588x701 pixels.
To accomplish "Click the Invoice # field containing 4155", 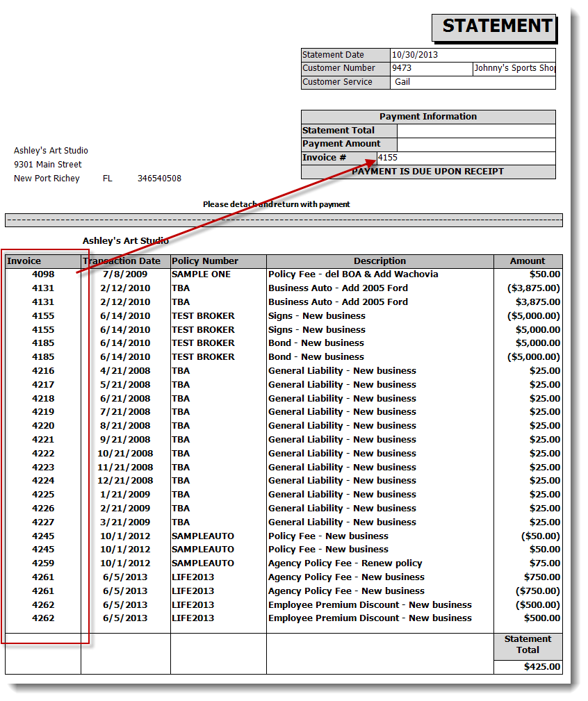I will click(x=466, y=158).
